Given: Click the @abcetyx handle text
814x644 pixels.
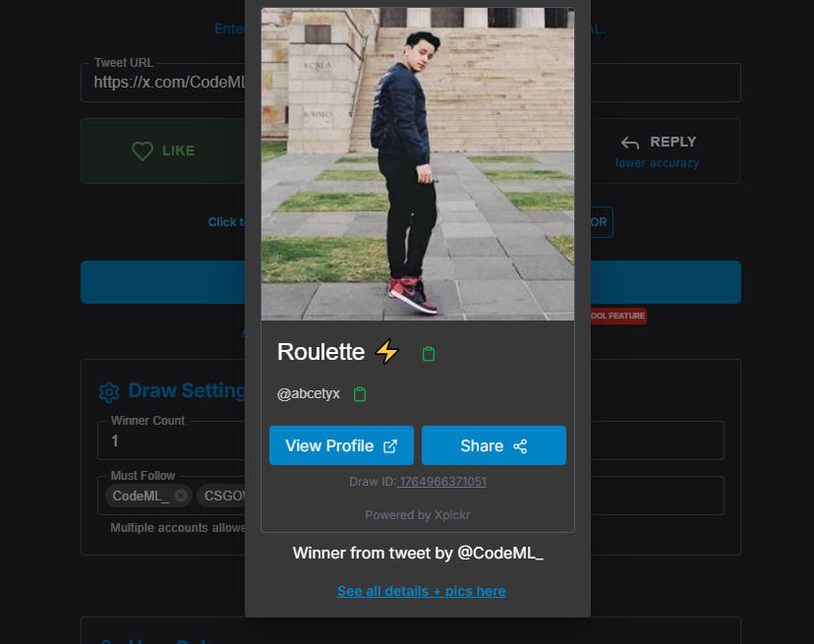Looking at the screenshot, I should [x=309, y=393].
